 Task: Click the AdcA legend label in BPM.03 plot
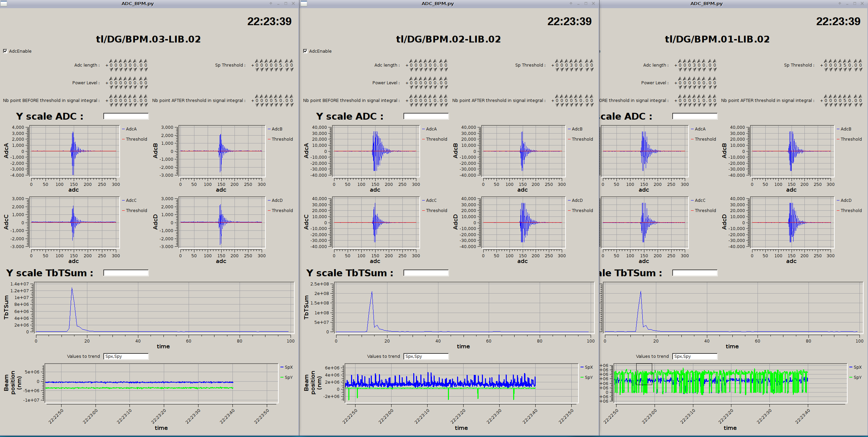pos(131,129)
